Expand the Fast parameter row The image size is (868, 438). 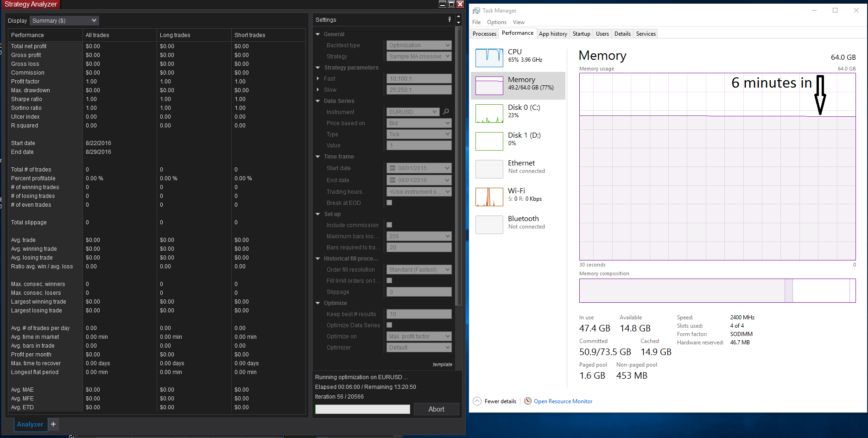pos(318,79)
